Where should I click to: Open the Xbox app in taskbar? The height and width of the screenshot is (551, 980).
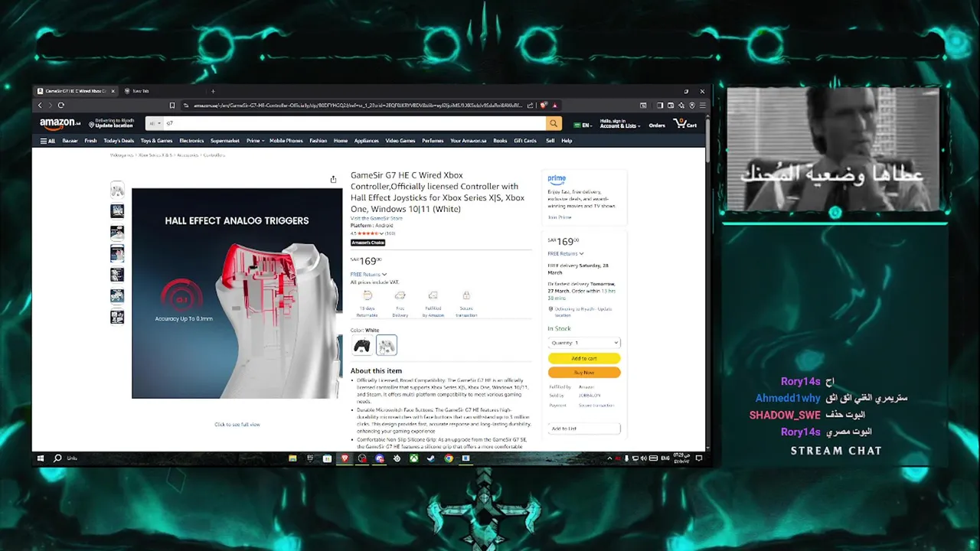413,458
